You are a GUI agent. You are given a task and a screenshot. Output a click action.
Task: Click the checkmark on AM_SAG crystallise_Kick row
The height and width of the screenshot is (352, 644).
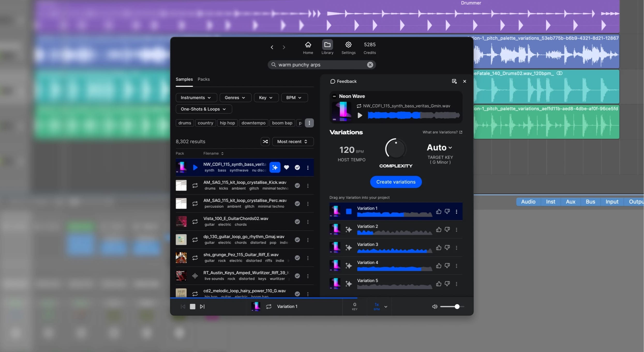[297, 186]
